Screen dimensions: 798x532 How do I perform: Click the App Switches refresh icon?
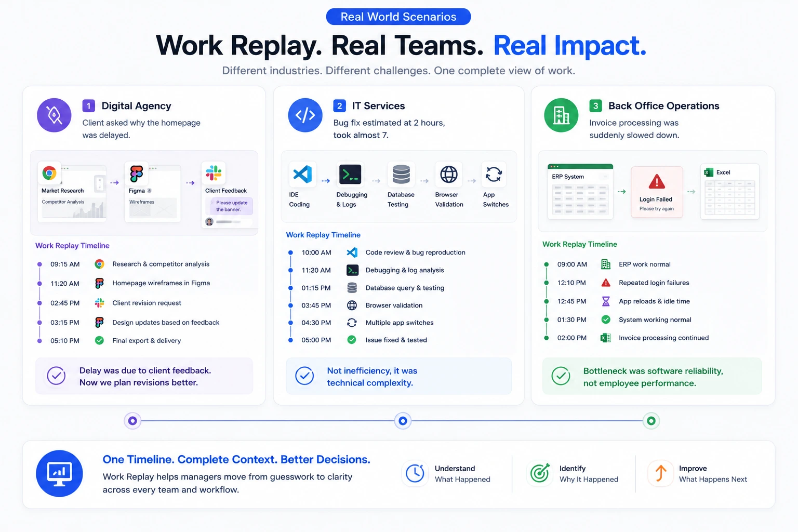(x=494, y=174)
